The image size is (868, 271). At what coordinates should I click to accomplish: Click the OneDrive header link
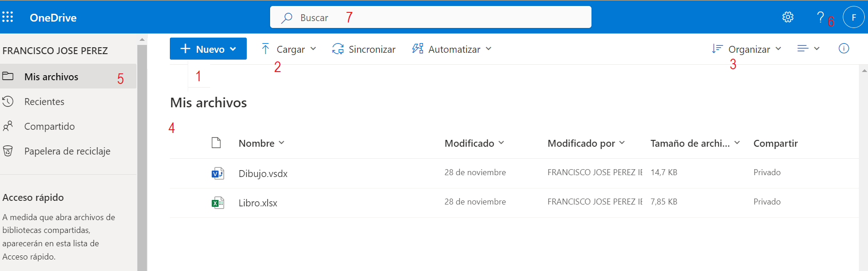pos(53,18)
